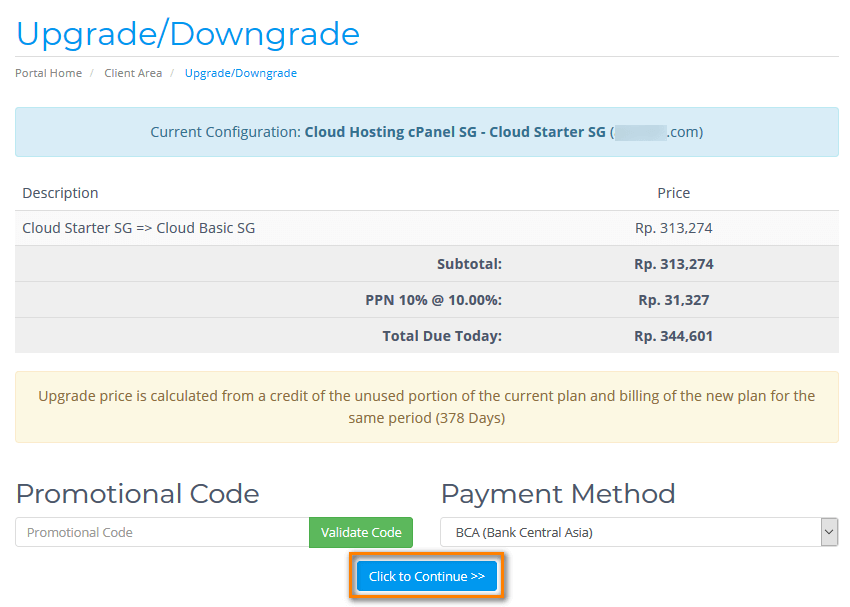Image resolution: width=850 pixels, height=607 pixels.
Task: Open the BCA (Bank Central Asia) payment dropdown
Action: 628,532
